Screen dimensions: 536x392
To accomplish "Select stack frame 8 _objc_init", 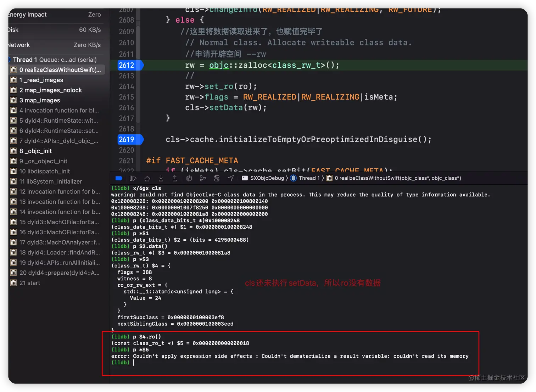I will (57, 151).
